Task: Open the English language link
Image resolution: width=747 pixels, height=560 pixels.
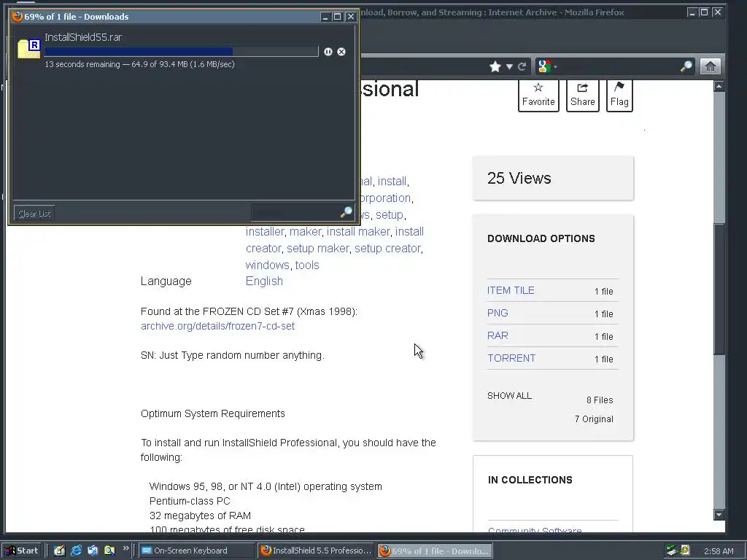Action: [264, 281]
